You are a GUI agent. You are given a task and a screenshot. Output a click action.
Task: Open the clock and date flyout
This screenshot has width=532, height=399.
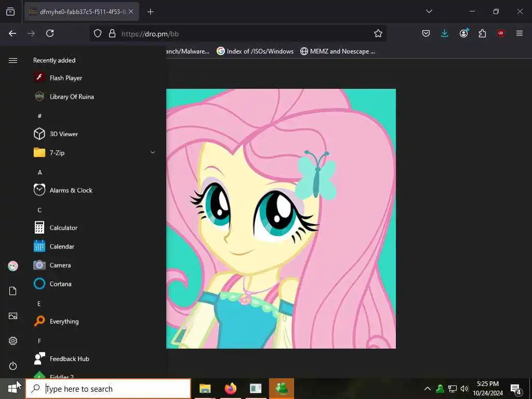tap(487, 389)
